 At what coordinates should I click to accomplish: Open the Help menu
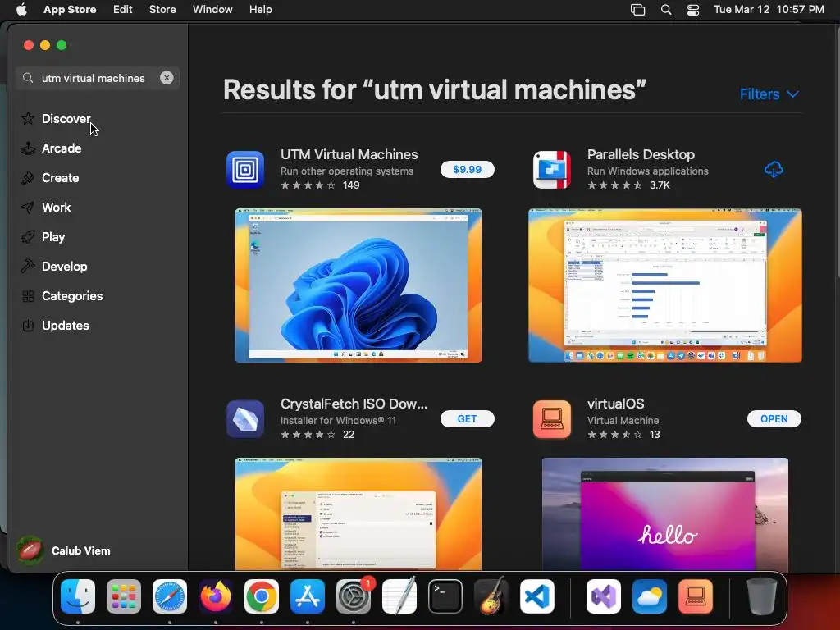click(x=260, y=10)
